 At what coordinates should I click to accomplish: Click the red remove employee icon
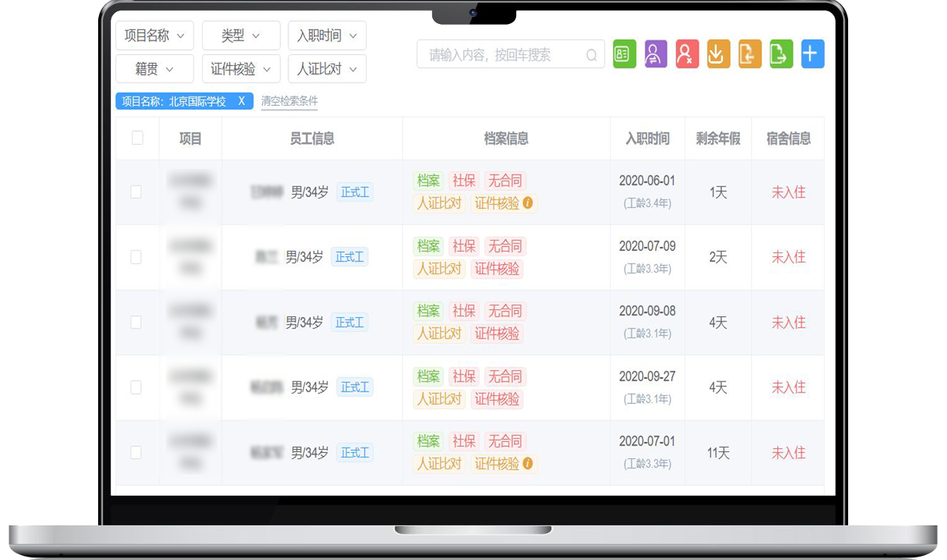pyautogui.click(x=686, y=54)
